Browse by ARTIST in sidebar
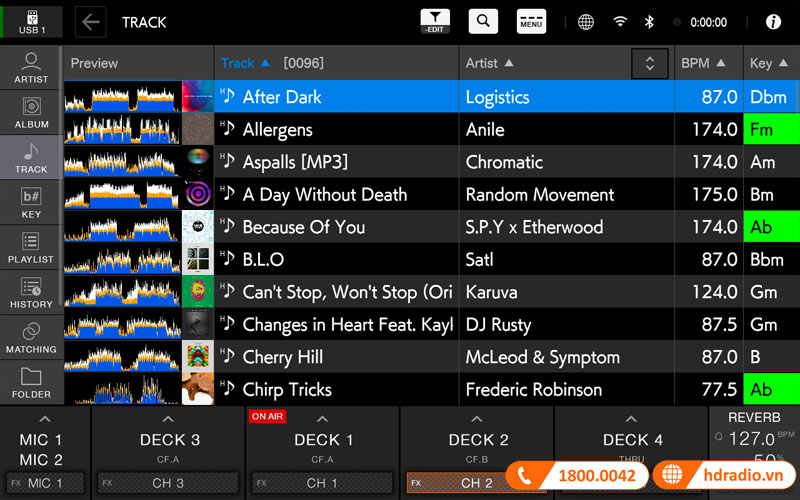 tap(31, 68)
